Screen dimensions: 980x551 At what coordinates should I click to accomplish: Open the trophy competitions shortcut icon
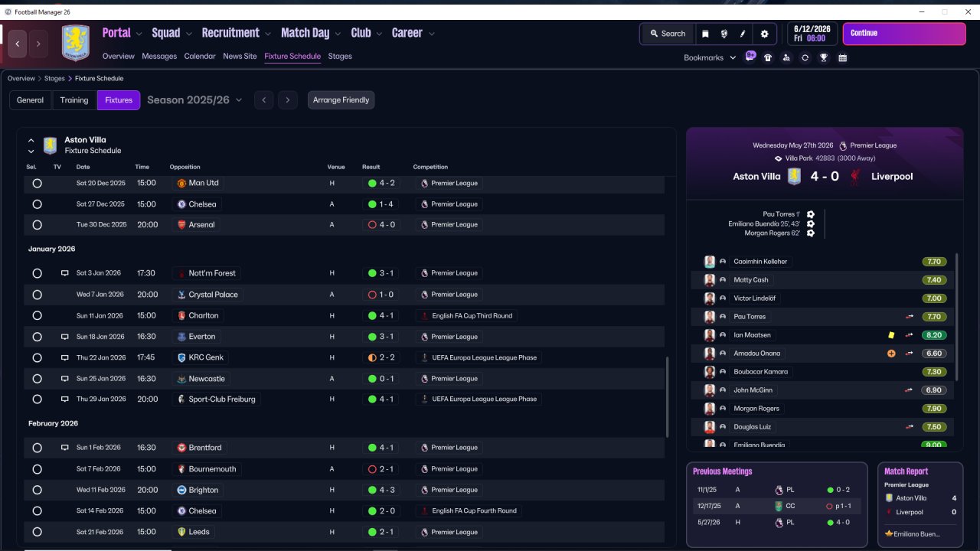coord(824,57)
